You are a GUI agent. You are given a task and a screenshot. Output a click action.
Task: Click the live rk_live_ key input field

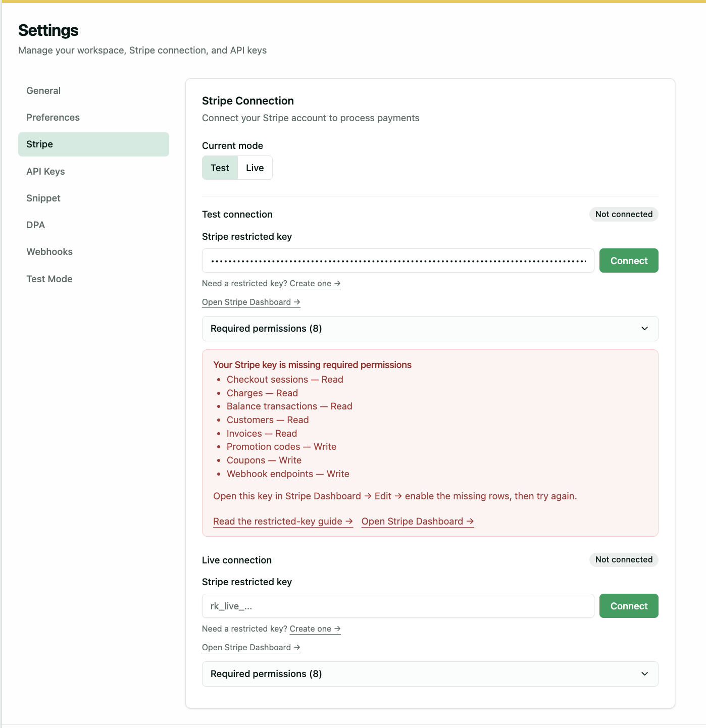pos(398,606)
